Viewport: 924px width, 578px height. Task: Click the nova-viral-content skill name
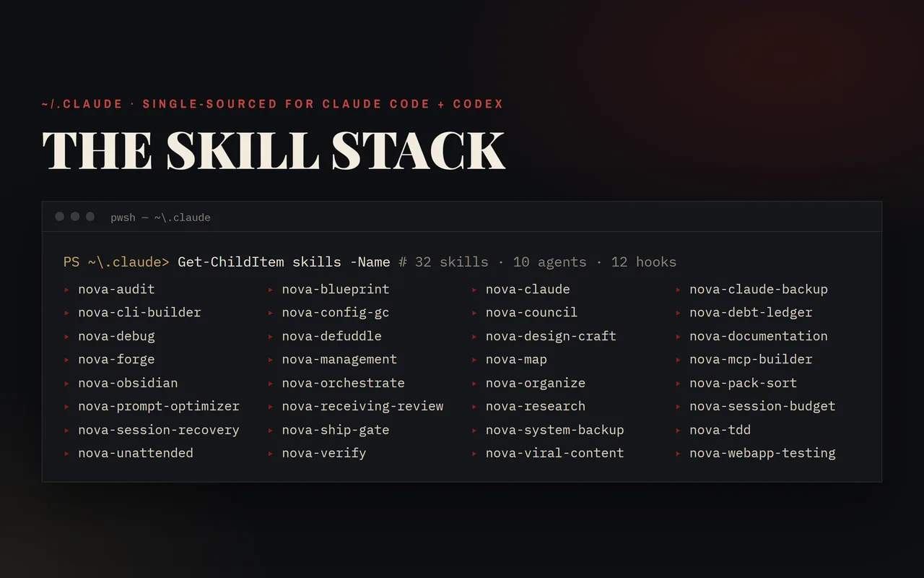(554, 453)
